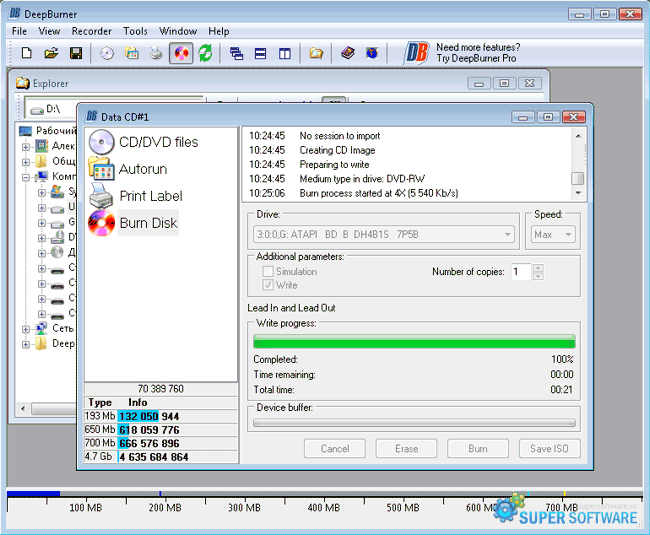Screen dimensions: 650x535
Task: Click Explorer horizontal scroll left arrow
Action: 23,409
